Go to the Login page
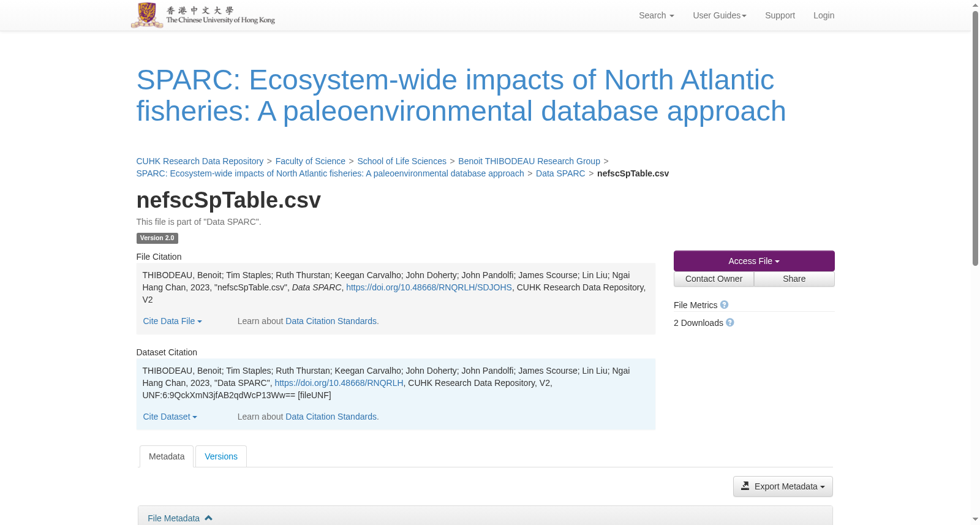Screen dimensions: 980x525 pos(824,15)
